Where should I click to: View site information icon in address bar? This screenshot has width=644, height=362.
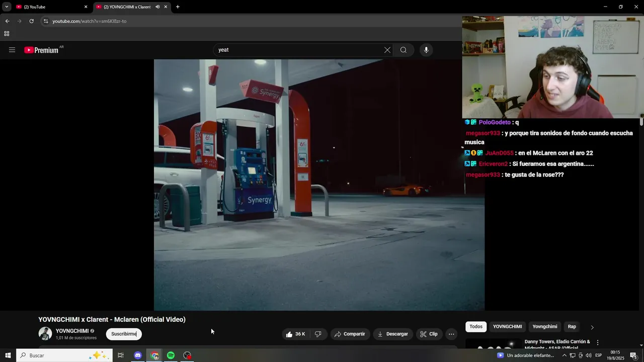(46, 21)
